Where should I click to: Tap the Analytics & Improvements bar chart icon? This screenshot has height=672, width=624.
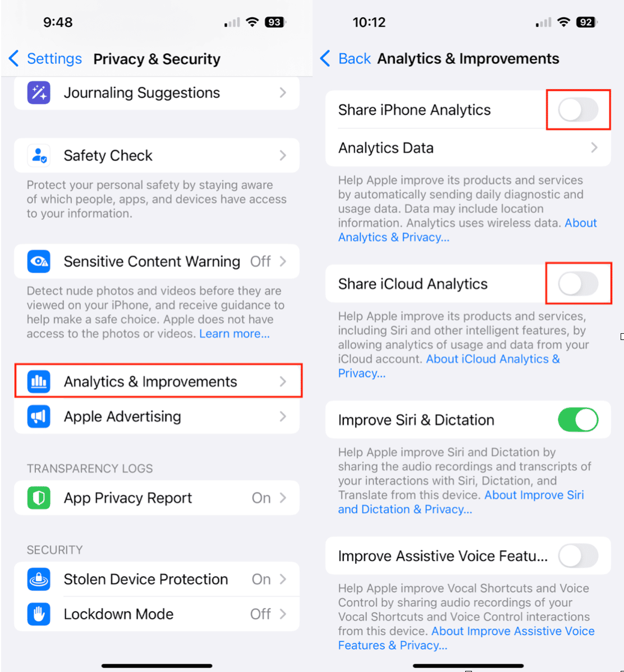pos(39,381)
